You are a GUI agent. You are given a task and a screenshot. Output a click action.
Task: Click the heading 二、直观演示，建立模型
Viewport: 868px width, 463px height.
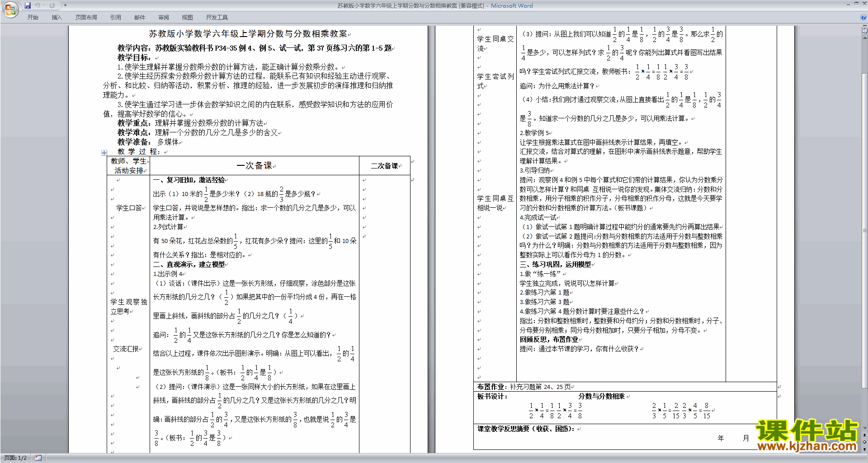click(x=189, y=264)
